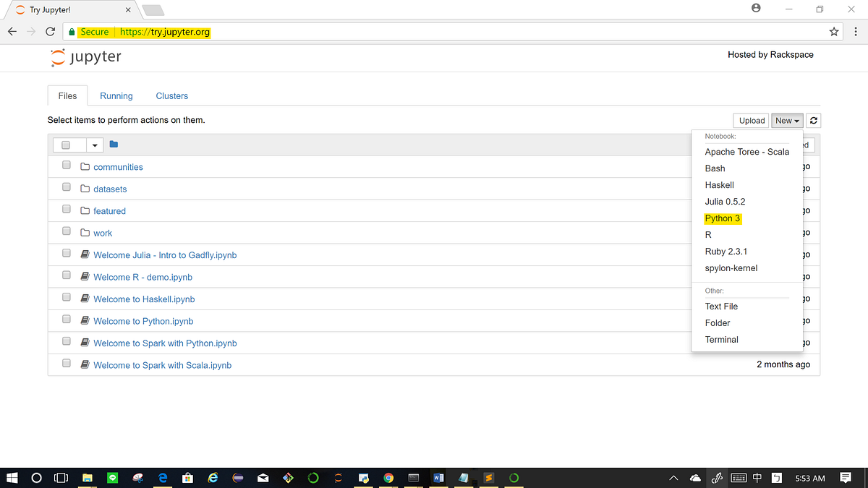Launch Microsoft Word from the taskbar

tap(438, 478)
